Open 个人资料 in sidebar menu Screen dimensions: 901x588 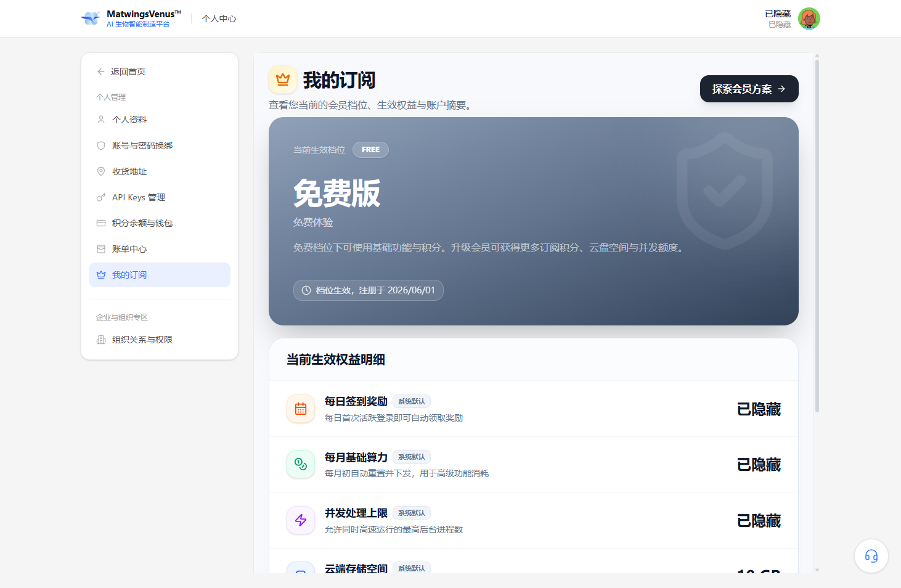[160, 120]
